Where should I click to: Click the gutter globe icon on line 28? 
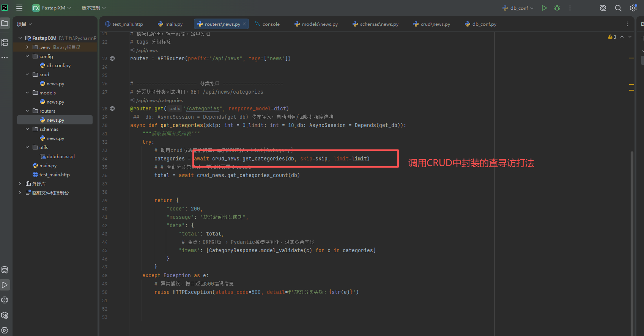(x=112, y=108)
